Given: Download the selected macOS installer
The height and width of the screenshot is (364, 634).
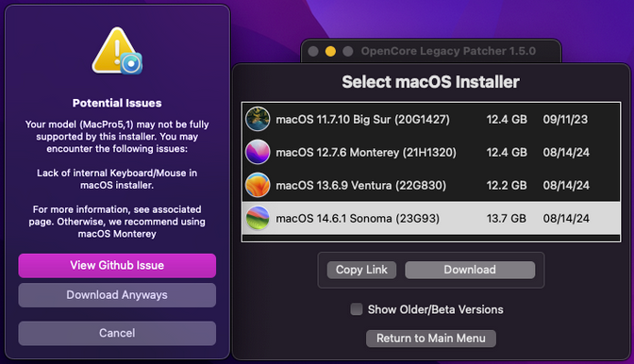Looking at the screenshot, I should click(470, 270).
